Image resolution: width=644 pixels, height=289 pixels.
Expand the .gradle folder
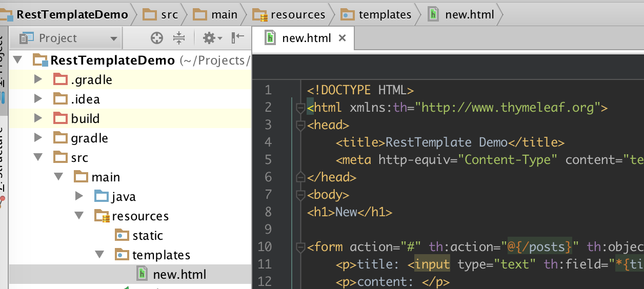[37, 79]
